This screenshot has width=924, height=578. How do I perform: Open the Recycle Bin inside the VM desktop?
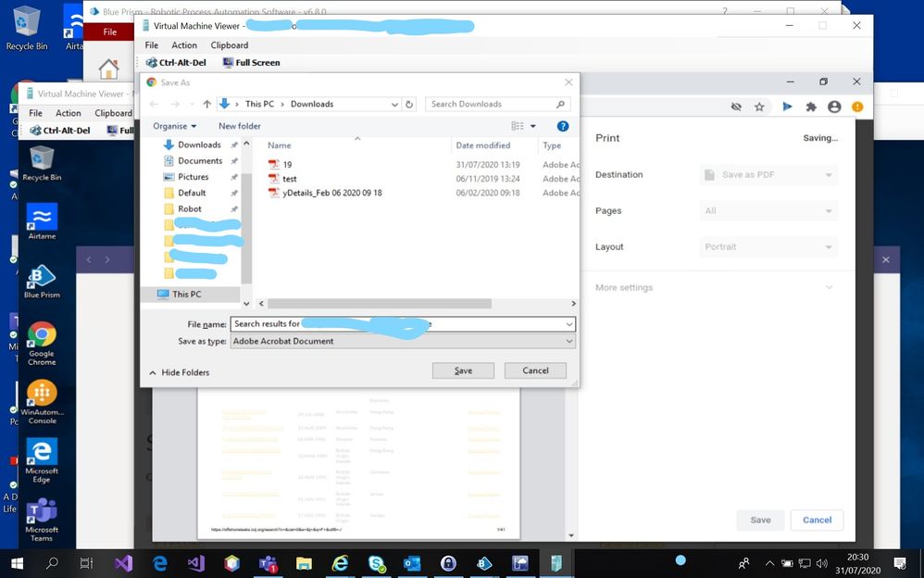pos(42,163)
